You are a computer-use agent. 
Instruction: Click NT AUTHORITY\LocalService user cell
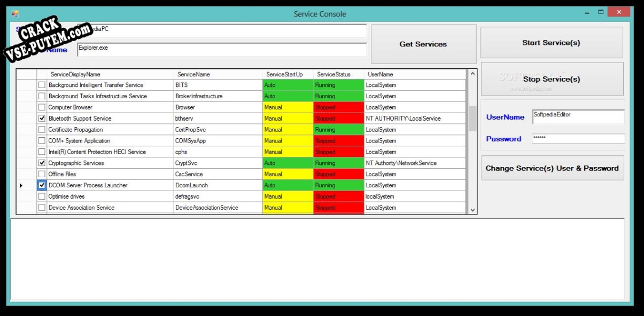click(x=415, y=118)
